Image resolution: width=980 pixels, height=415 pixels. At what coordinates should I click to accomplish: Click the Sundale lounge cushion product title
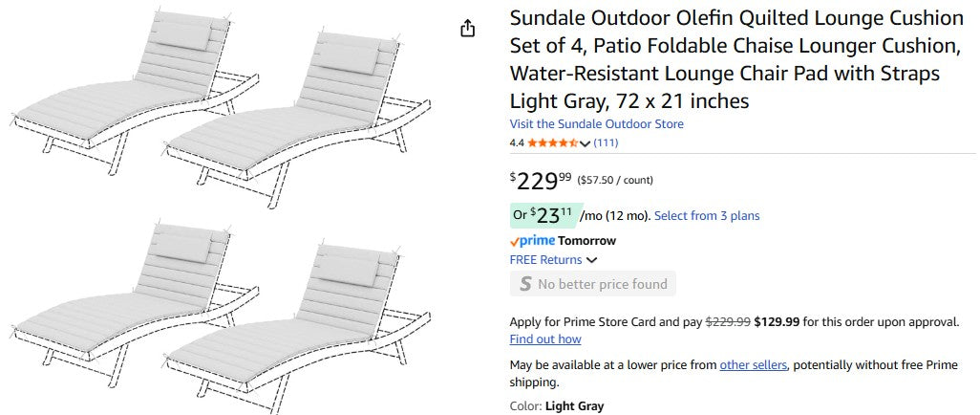[x=736, y=59]
